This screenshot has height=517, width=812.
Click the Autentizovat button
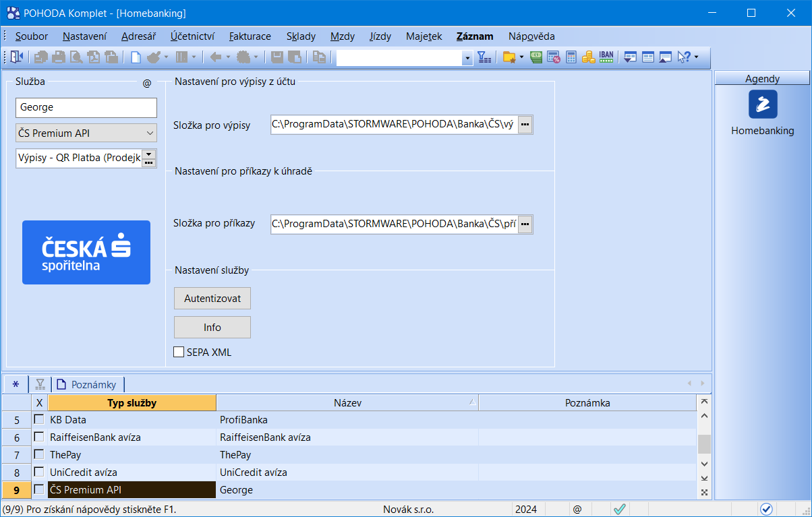click(212, 298)
